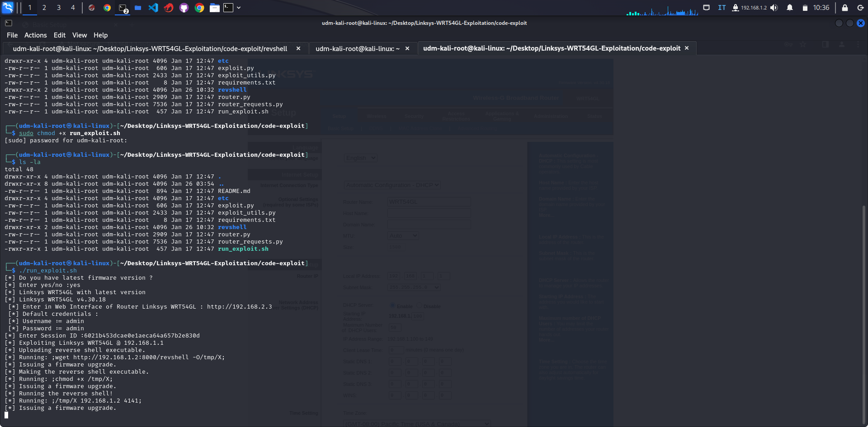Launch the terminal emulator from the panel
This screenshot has width=868, height=427.
pos(228,8)
